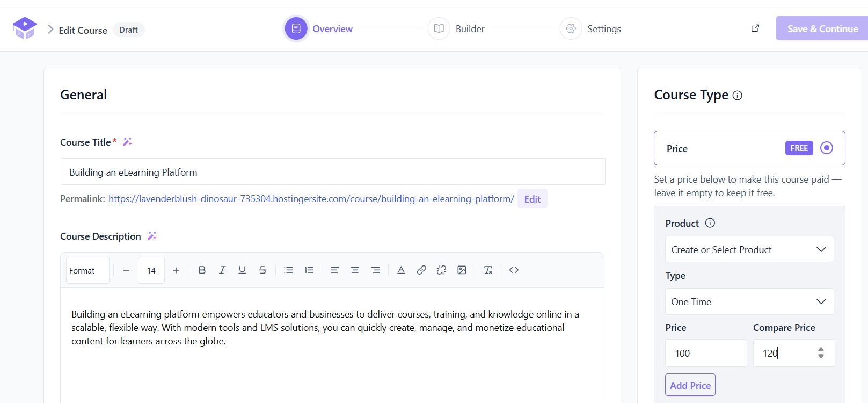Increase font size with plus button
The height and width of the screenshot is (403, 868).
coord(176,270)
